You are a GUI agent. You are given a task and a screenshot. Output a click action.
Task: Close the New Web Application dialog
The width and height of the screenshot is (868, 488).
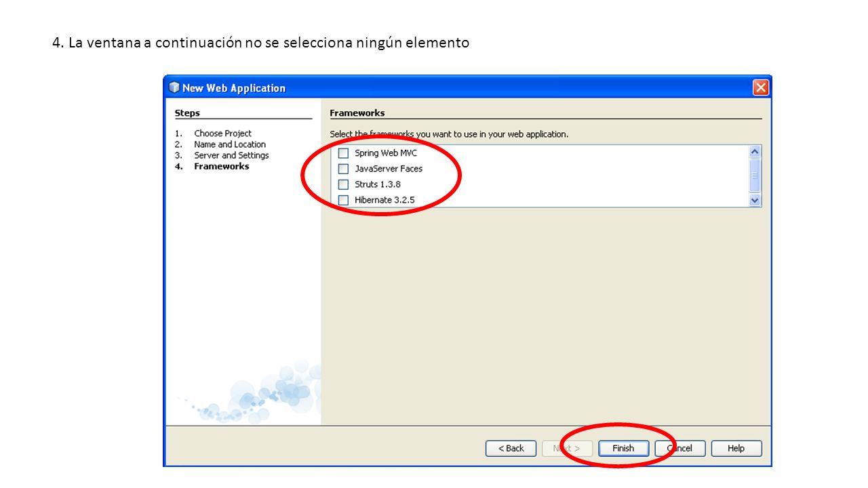click(761, 87)
